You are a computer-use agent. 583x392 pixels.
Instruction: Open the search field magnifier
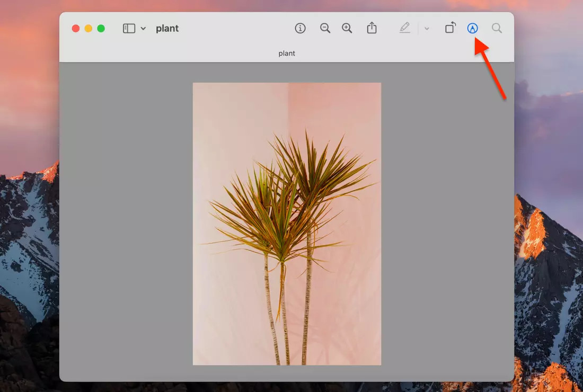coord(497,28)
